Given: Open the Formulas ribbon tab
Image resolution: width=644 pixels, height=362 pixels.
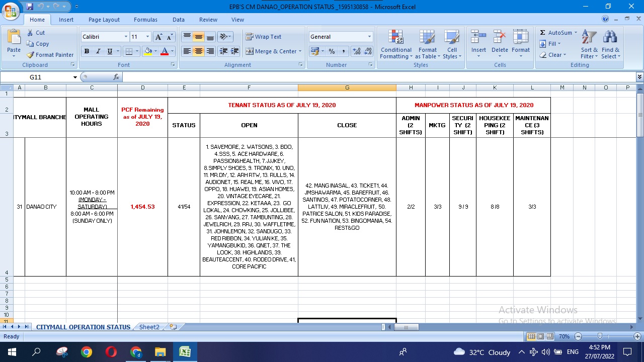Looking at the screenshot, I should coord(145,20).
